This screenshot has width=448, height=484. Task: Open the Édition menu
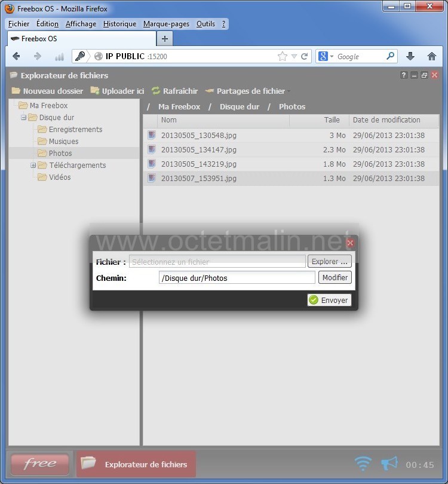(x=48, y=24)
